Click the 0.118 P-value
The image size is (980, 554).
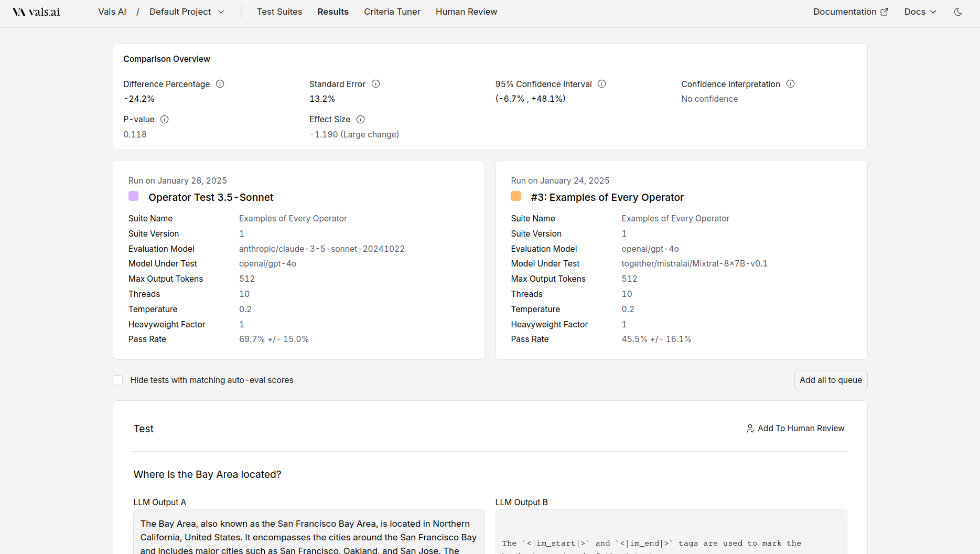click(x=135, y=134)
